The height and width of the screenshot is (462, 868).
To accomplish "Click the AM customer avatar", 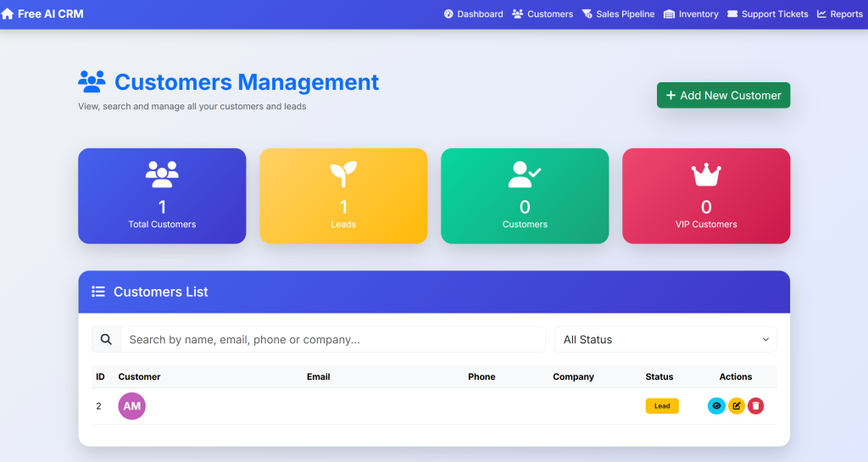I will [x=131, y=406].
